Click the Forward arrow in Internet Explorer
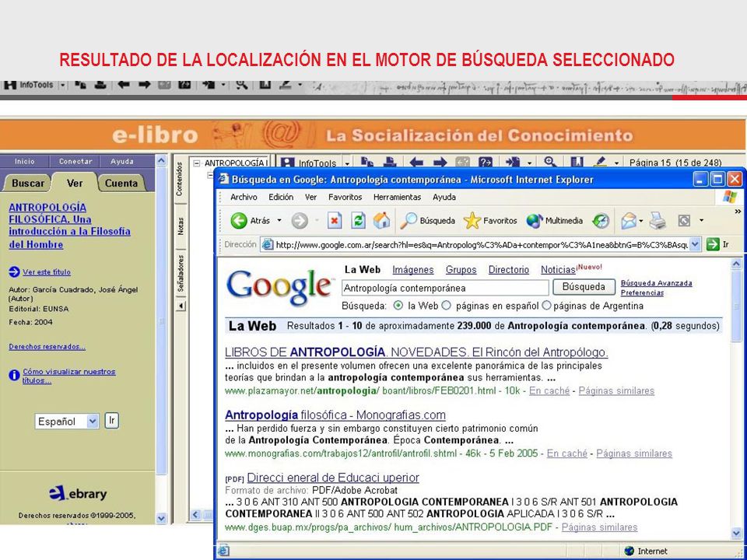Viewport: 747px width, 560px height. point(300,220)
